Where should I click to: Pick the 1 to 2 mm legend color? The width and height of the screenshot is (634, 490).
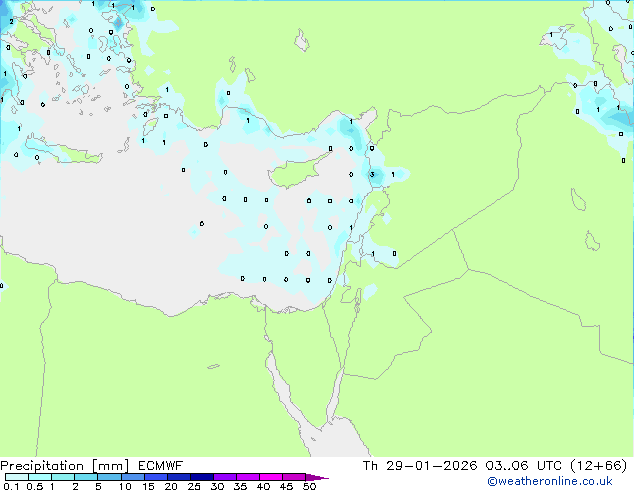pos(63,477)
